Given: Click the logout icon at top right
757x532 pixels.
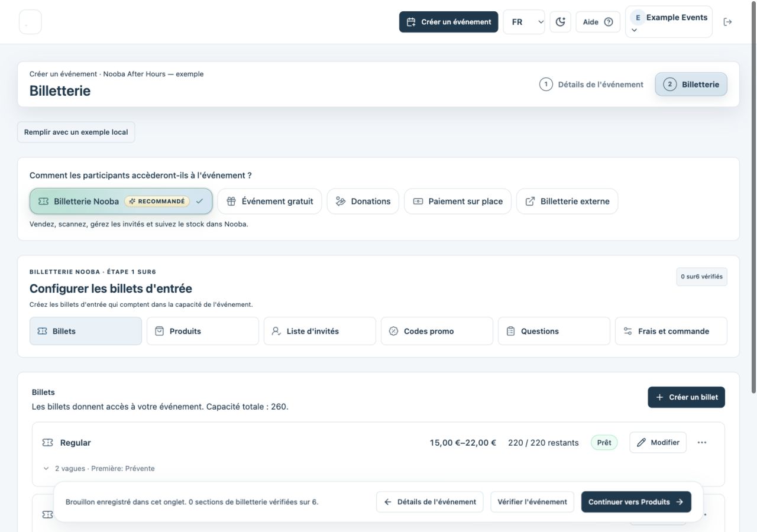Looking at the screenshot, I should tap(727, 22).
